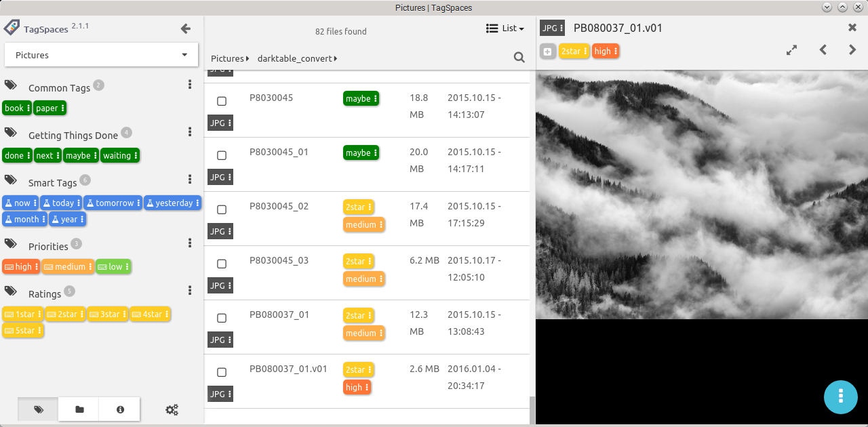
Task: Click the today smart tag
Action: coord(61,203)
